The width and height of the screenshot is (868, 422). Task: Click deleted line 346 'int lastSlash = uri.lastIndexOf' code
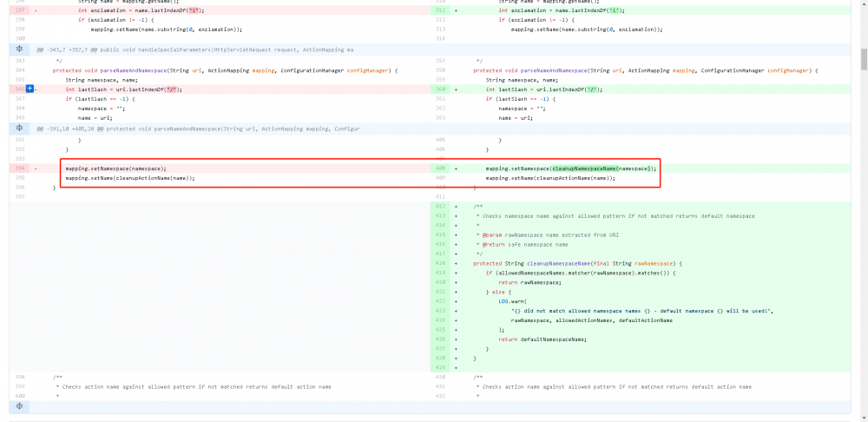pyautogui.click(x=124, y=89)
